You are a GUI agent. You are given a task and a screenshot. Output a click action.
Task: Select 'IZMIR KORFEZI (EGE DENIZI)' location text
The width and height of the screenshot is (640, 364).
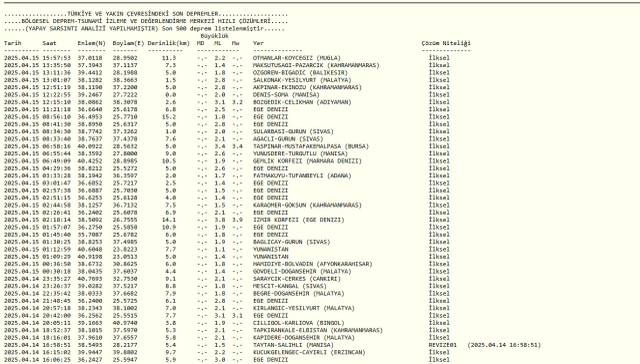point(298,220)
